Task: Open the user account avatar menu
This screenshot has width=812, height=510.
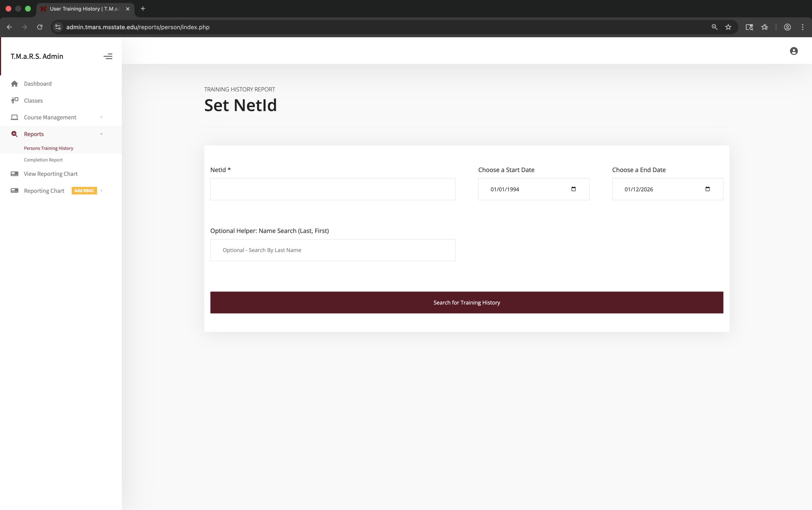Action: click(x=793, y=51)
